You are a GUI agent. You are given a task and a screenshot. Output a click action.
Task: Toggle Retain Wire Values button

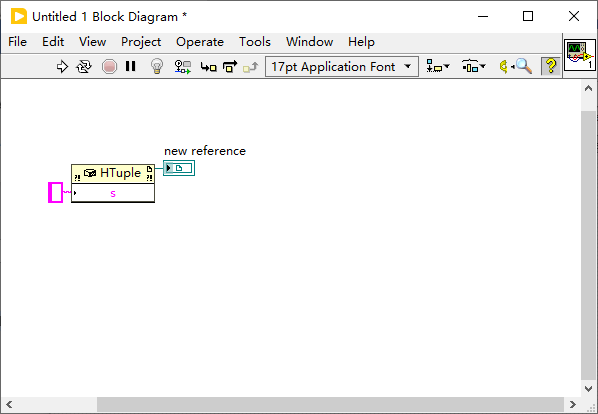[x=183, y=67]
